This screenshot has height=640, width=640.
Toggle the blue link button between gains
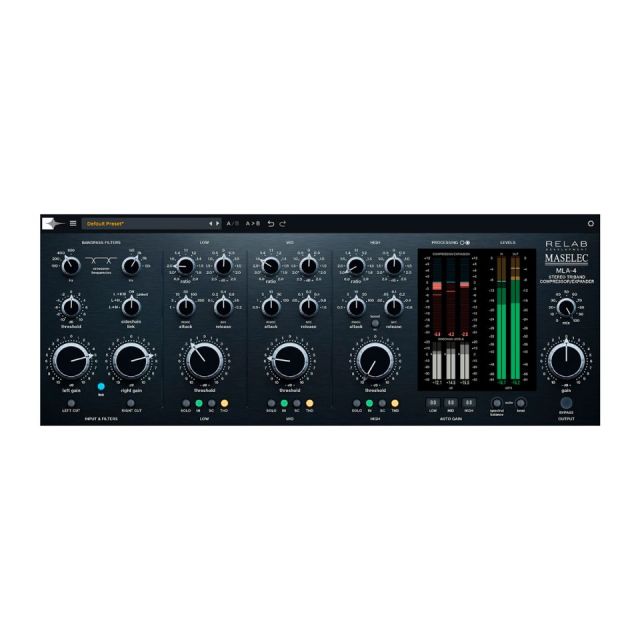(101, 386)
